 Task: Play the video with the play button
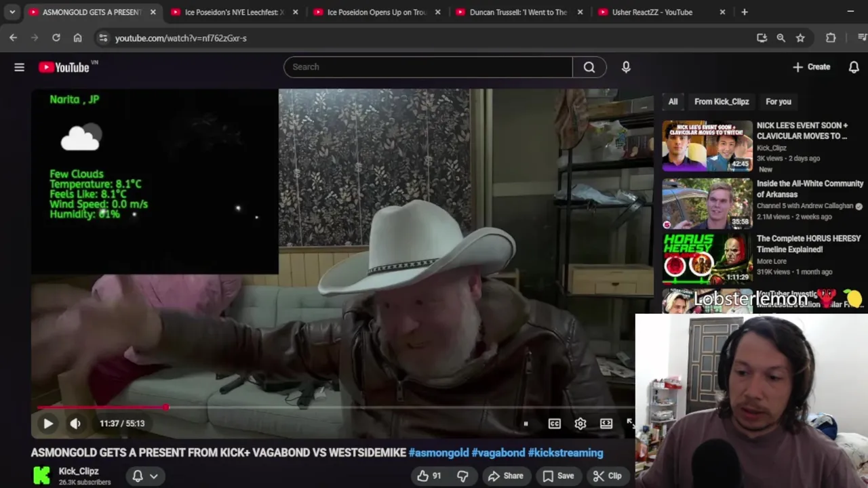click(x=48, y=424)
